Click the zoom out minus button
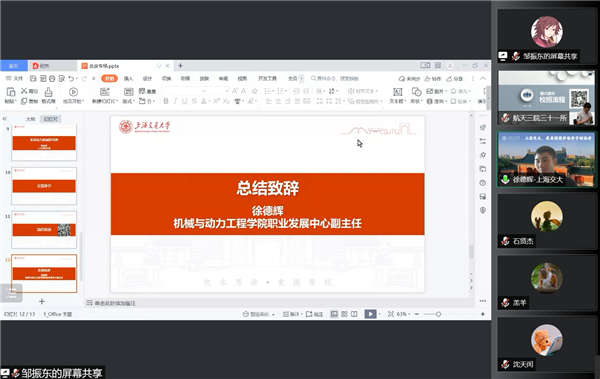Image resolution: width=600 pixels, height=379 pixels. tap(417, 314)
